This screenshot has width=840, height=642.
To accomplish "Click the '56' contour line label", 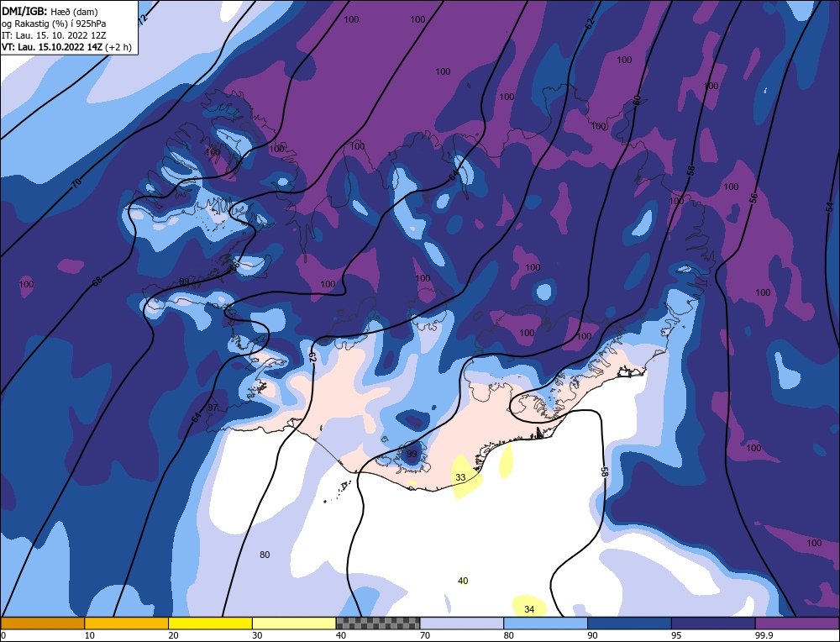I will (753, 198).
